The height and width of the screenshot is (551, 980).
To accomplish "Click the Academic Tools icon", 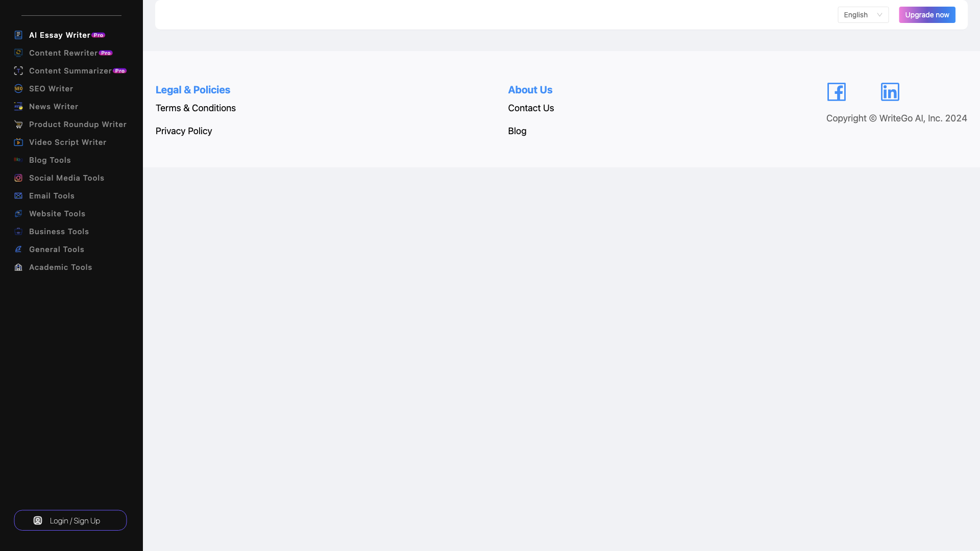I will (x=18, y=267).
